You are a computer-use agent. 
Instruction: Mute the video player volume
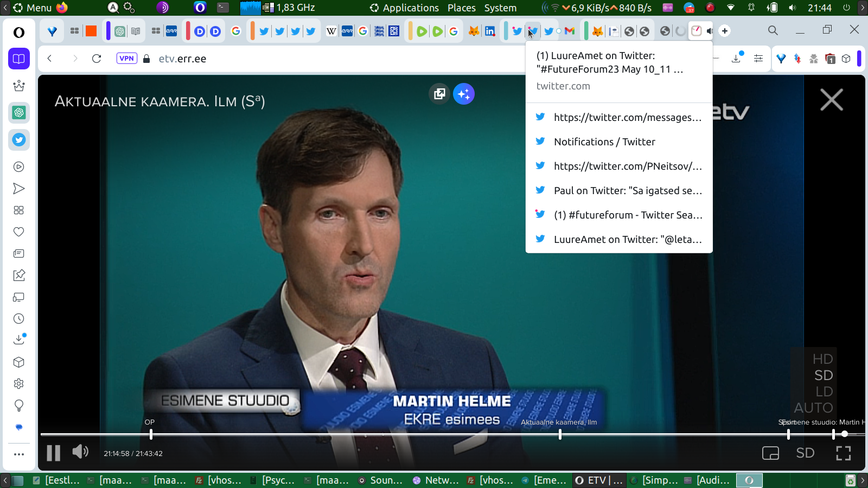(80, 452)
